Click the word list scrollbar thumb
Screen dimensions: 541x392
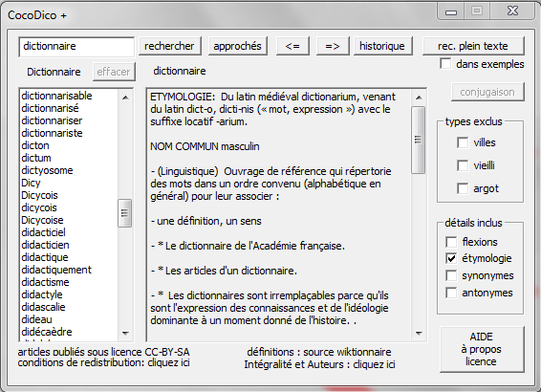[124, 213]
